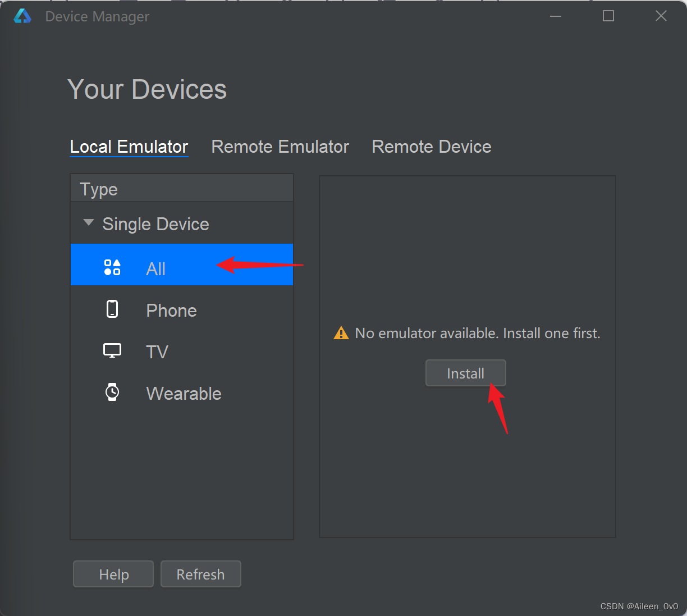This screenshot has width=687, height=616.
Task: Open Help from the bottom buttons
Action: click(113, 574)
